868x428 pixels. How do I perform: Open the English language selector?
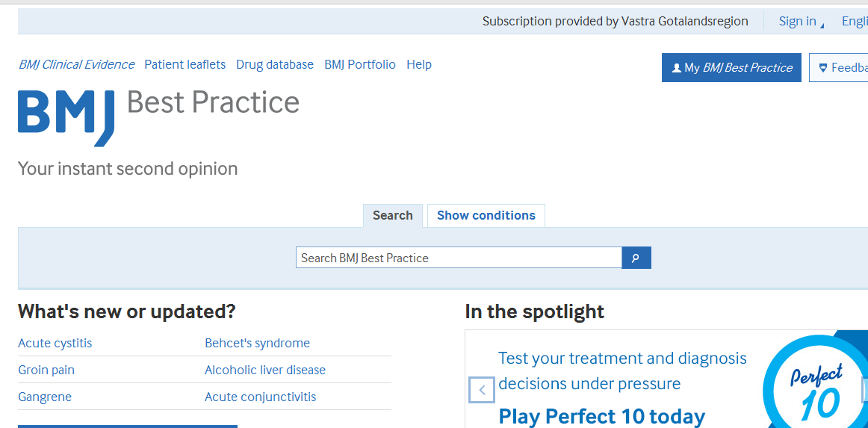(855, 22)
